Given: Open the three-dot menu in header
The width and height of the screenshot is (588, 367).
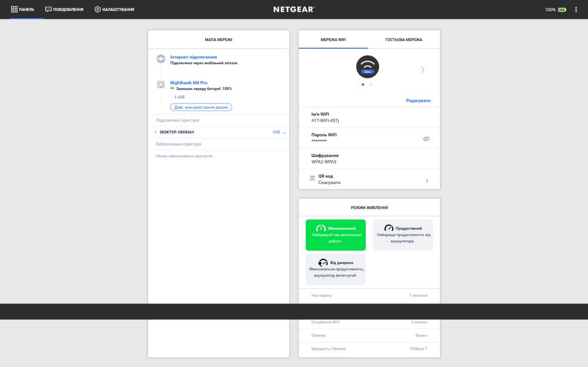Looking at the screenshot, I should pos(576,10).
